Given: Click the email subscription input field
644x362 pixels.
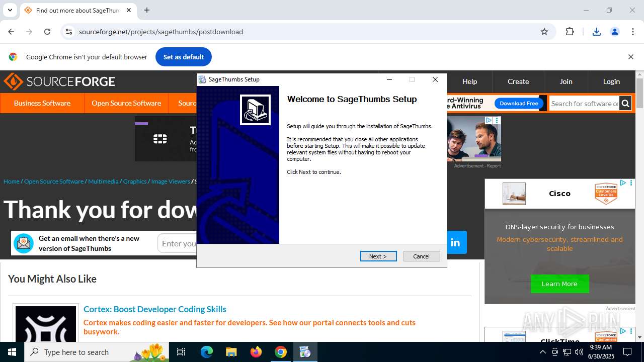Looking at the screenshot, I should point(177,243).
